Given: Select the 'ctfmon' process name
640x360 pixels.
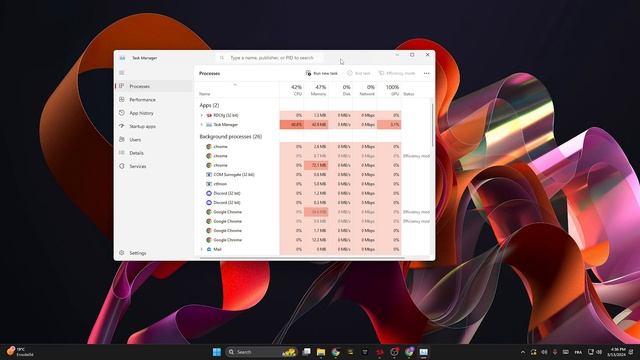Looking at the screenshot, I should [x=220, y=184].
